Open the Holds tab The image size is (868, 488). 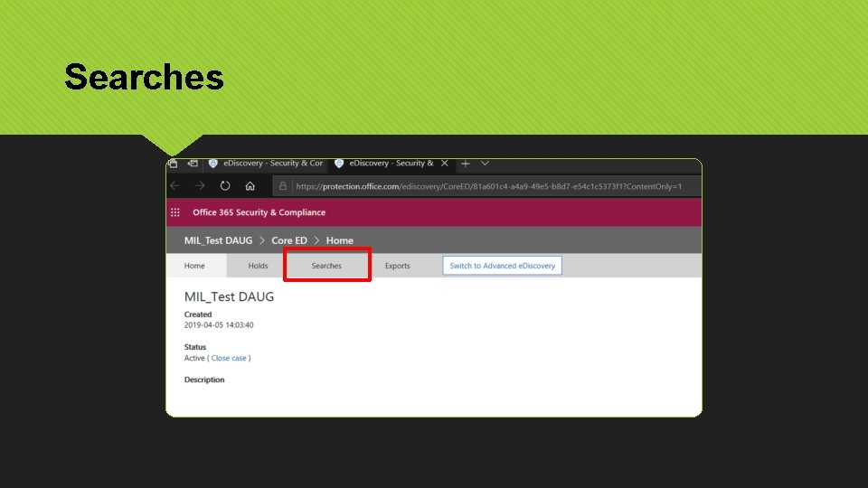coord(258,266)
